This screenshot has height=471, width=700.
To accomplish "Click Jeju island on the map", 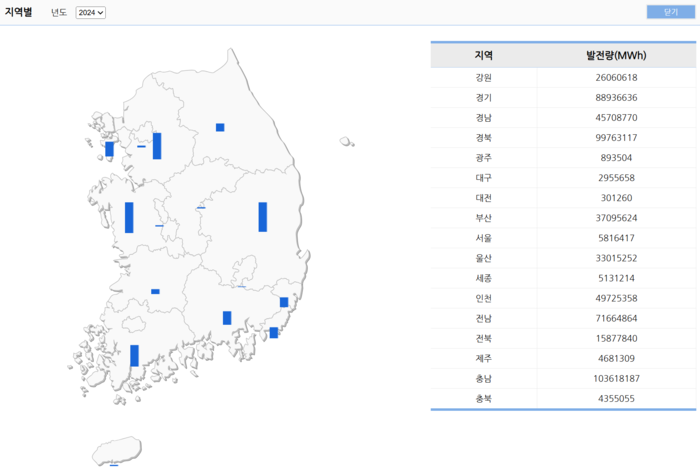I will tap(117, 450).
